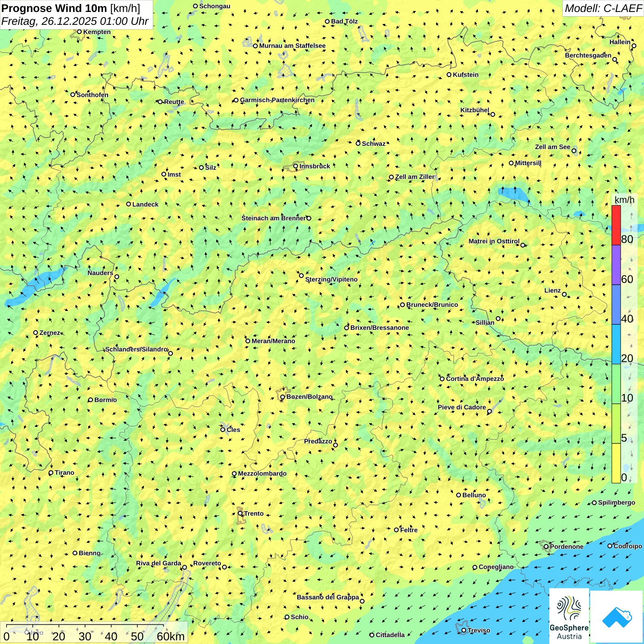
Task: Click the Lienz city marker circle
Action: click(x=564, y=294)
